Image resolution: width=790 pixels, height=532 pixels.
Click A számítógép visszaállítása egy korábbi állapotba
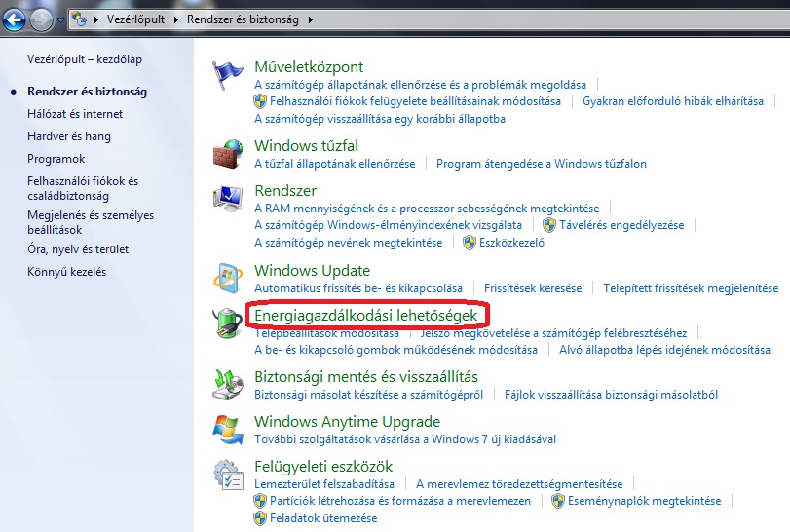click(380, 119)
